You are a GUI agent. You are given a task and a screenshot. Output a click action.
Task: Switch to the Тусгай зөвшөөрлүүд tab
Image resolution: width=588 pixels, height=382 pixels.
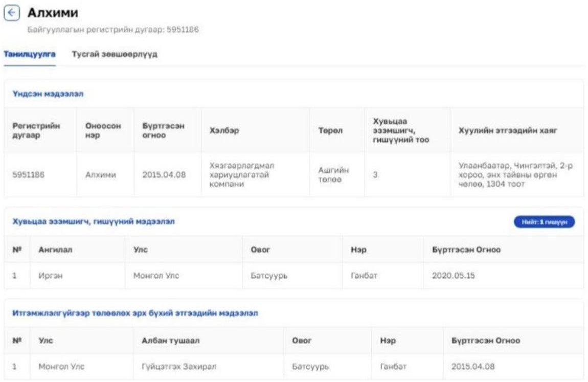pos(114,54)
